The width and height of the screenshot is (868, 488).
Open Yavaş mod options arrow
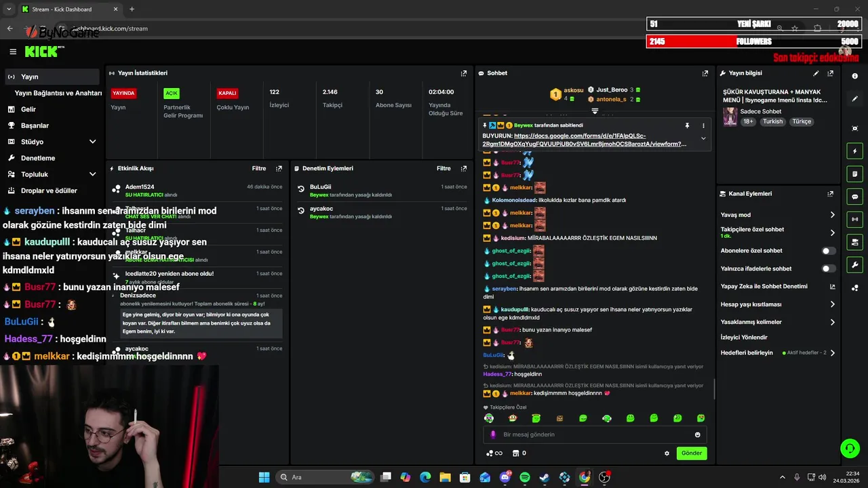tap(832, 215)
